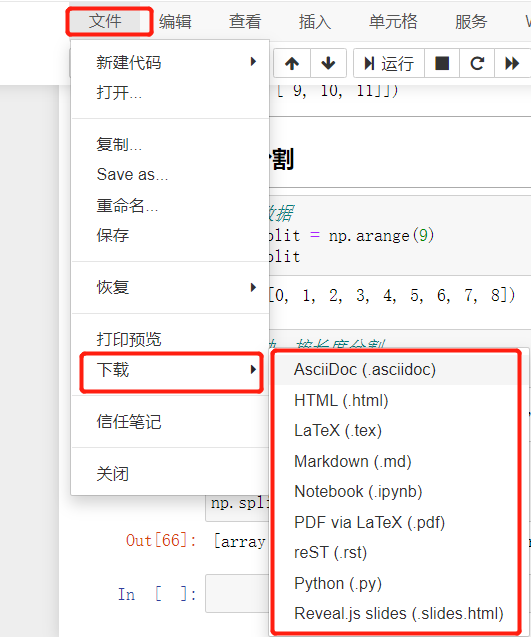
Task: Click the empty In [ ] code cell
Action: click(x=237, y=594)
